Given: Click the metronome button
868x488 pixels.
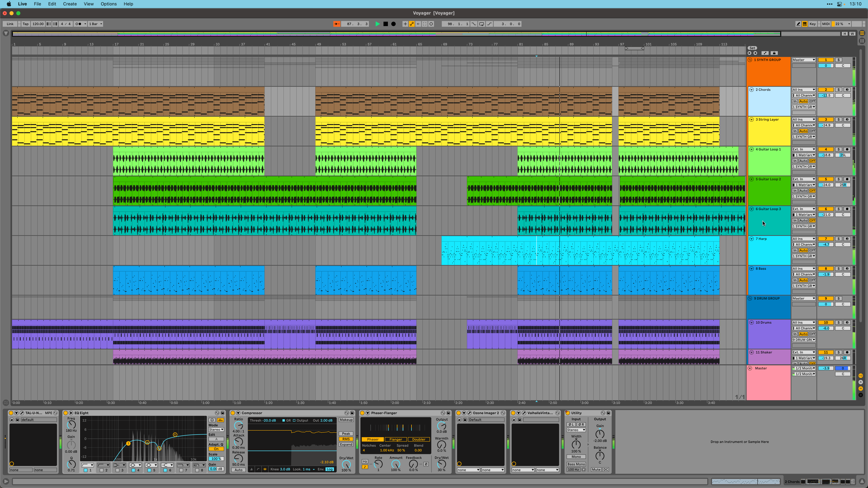Looking at the screenshot, I should pos(78,24).
